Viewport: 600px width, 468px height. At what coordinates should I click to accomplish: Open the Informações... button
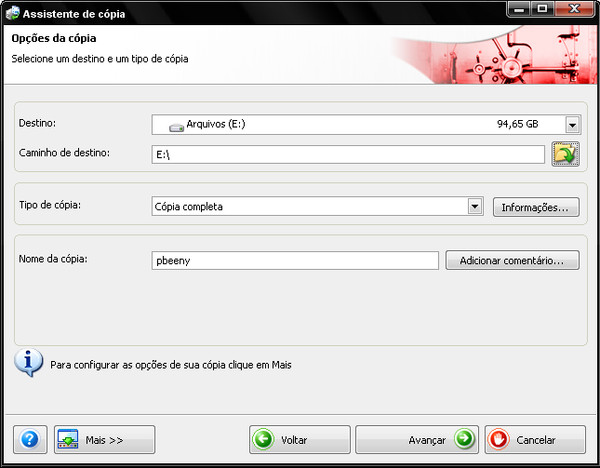[536, 207]
